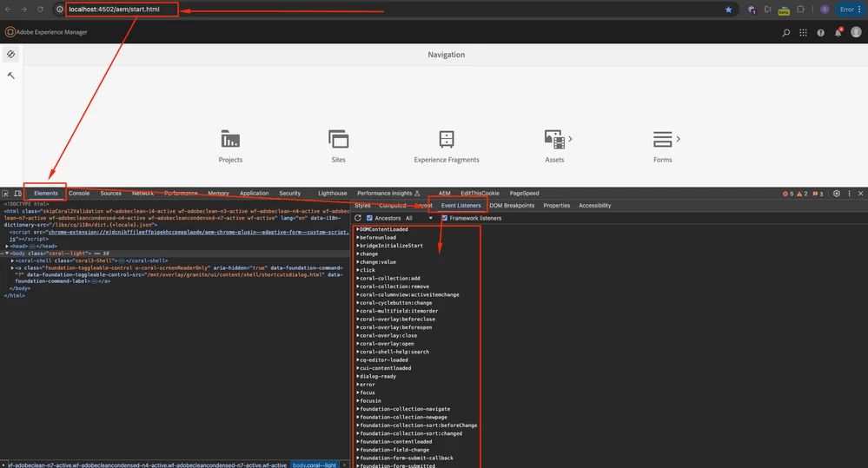Open the All listeners filter dropdown
Screen dimensions: 868x468
click(419, 218)
